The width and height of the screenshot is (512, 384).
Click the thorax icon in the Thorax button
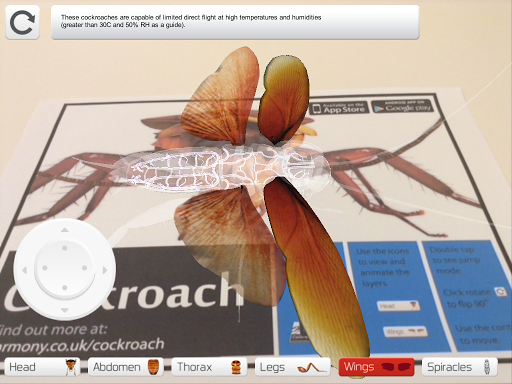[x=236, y=367]
